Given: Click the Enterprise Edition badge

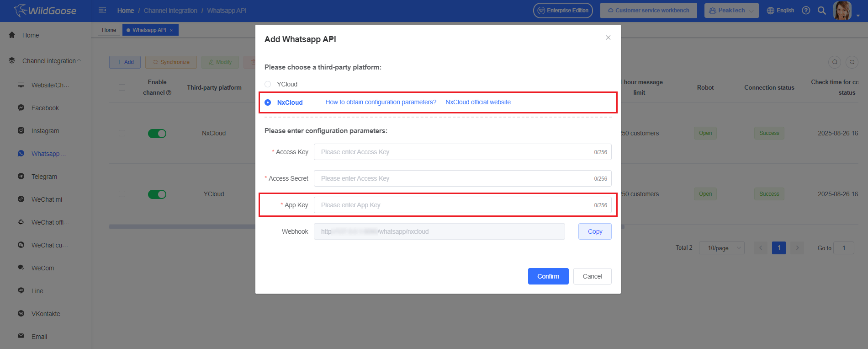Looking at the screenshot, I should coord(563,11).
